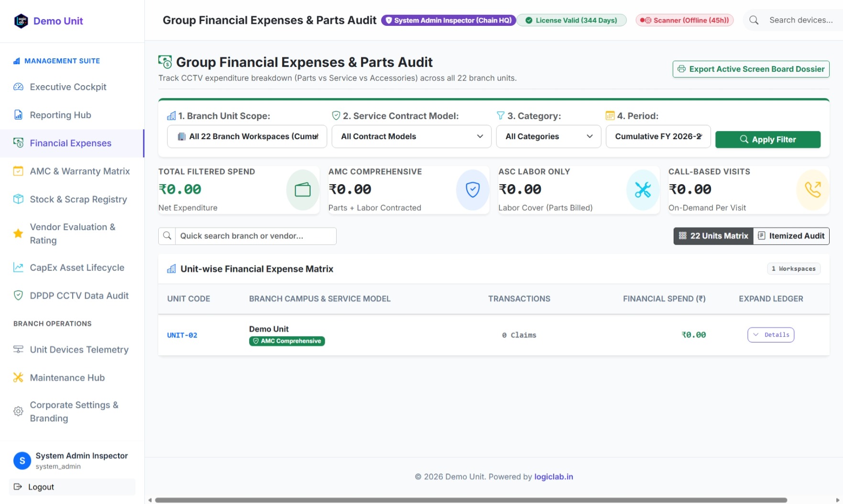
Task: Click the AMC Comprehensive tag under Demo Unit
Action: 287,341
